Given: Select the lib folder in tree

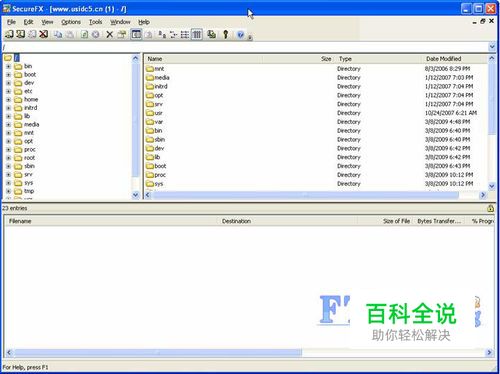Looking at the screenshot, I should [27, 116].
